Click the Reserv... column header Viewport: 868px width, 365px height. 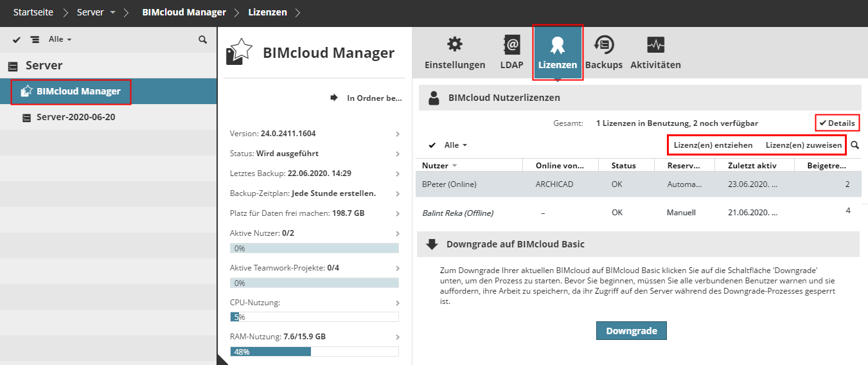[684, 166]
